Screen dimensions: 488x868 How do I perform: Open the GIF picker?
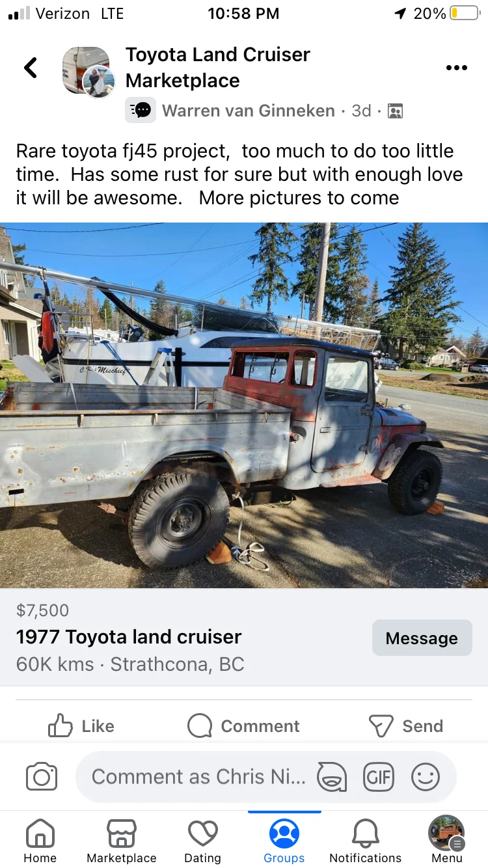point(379,777)
